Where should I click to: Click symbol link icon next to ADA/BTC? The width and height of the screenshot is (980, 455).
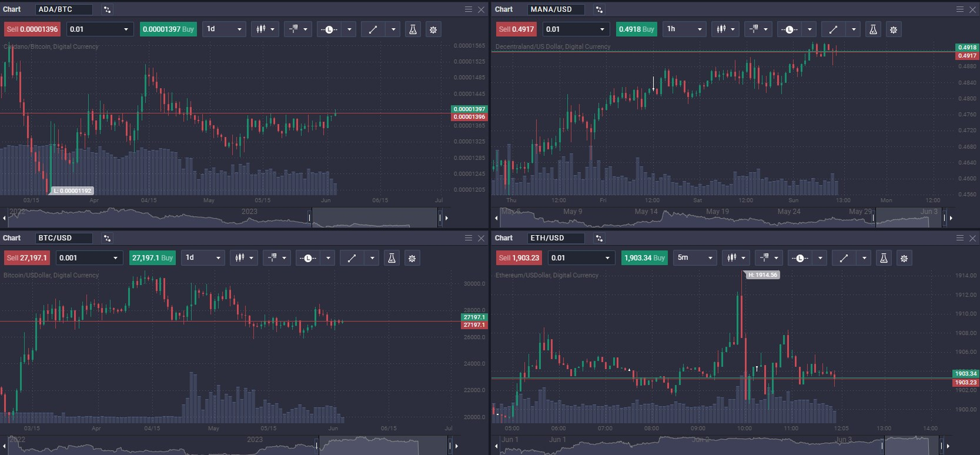[x=107, y=9]
